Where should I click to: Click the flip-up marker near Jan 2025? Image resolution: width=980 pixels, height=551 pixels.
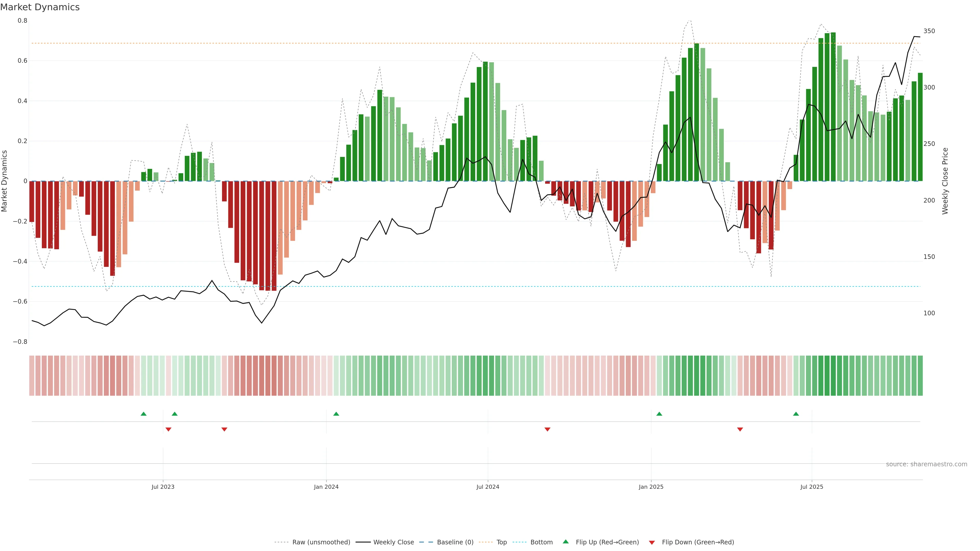(659, 414)
